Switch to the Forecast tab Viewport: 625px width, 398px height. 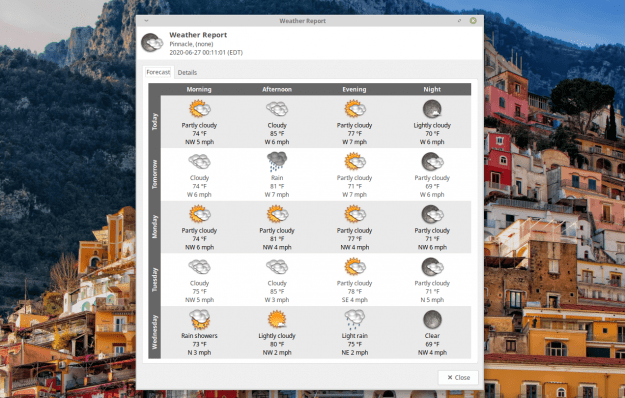(x=158, y=72)
